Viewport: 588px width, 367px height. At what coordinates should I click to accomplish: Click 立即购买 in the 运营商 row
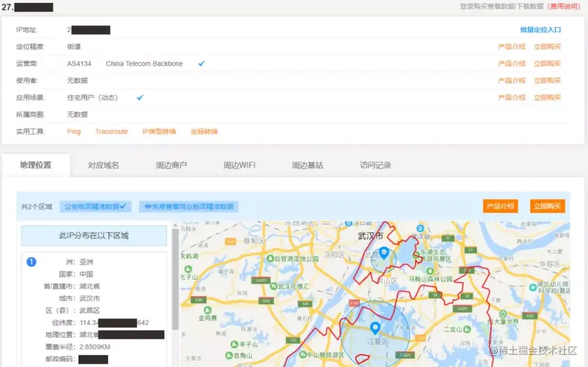coord(547,63)
